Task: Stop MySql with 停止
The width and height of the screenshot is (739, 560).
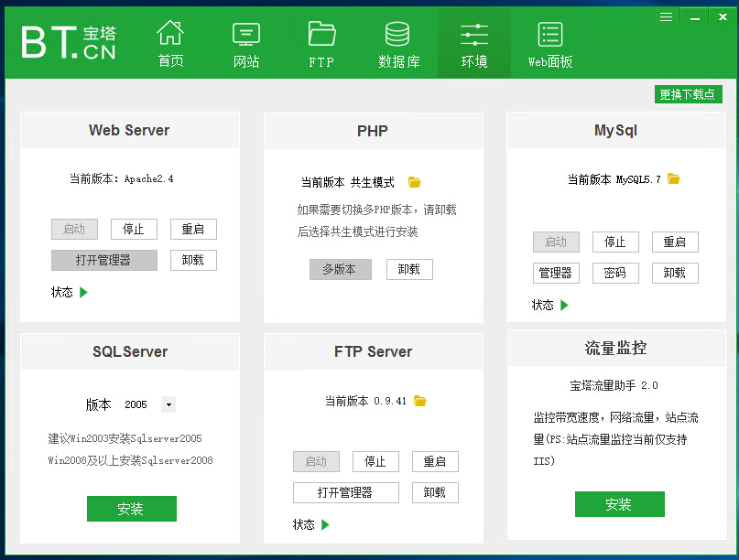Action: (x=615, y=242)
